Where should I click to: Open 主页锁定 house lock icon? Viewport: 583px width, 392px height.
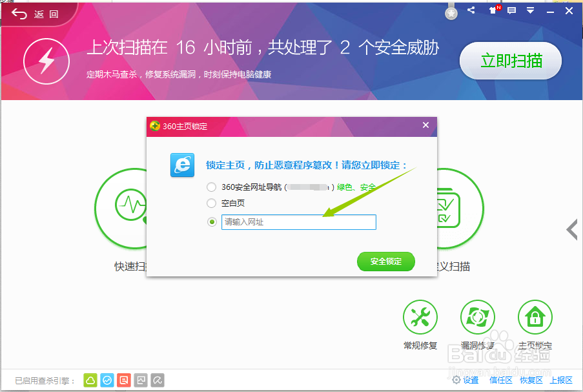point(535,317)
